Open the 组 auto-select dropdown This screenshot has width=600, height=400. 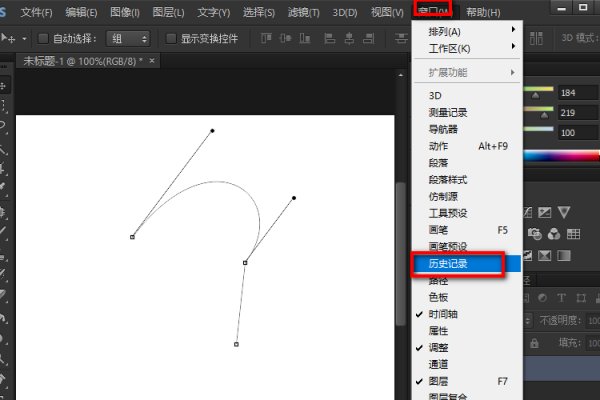[128, 38]
